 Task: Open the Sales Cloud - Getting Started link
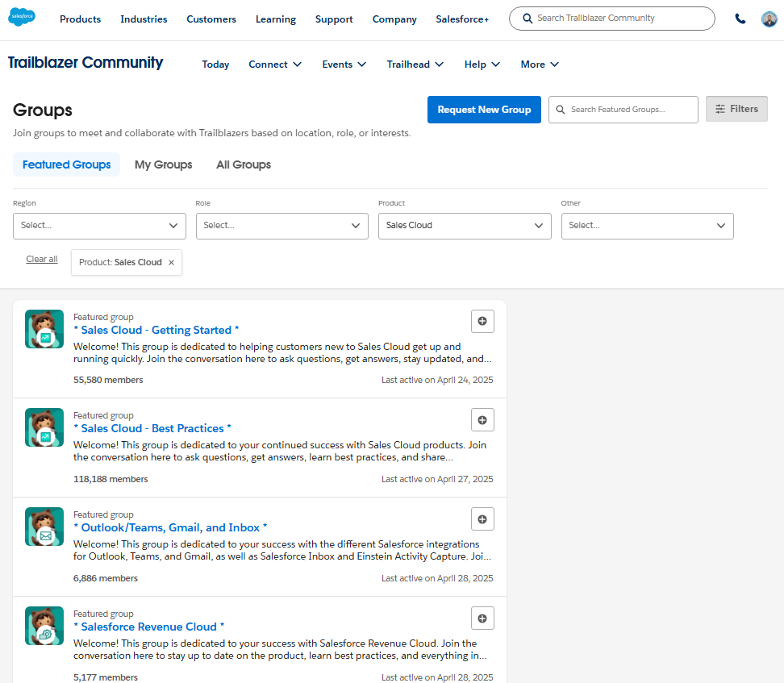[156, 330]
